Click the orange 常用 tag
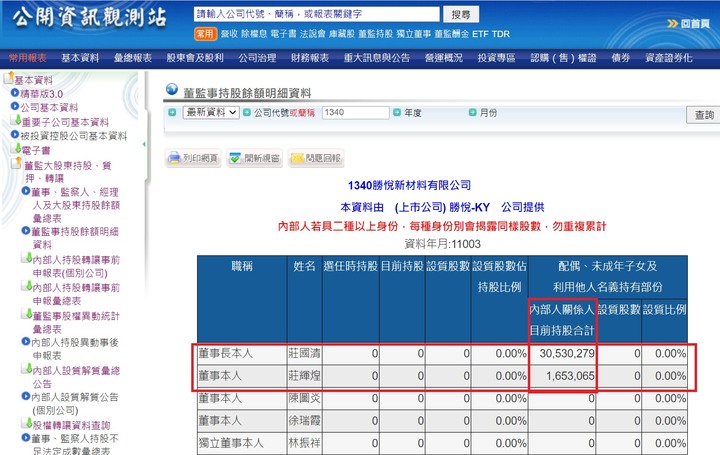The image size is (720, 455). [205, 34]
